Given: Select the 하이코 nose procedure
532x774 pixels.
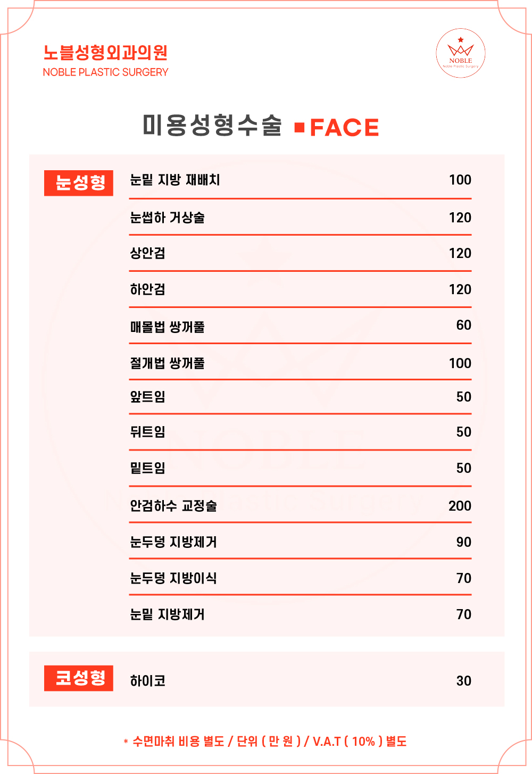Looking at the screenshot, I should point(148,681).
